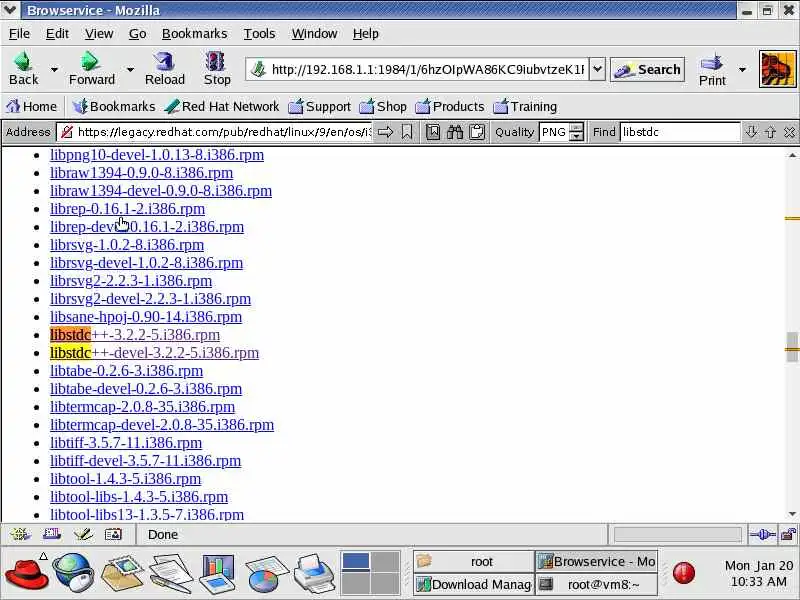Click the Browservice Address field
The height and width of the screenshot is (600, 800).
click(214, 132)
